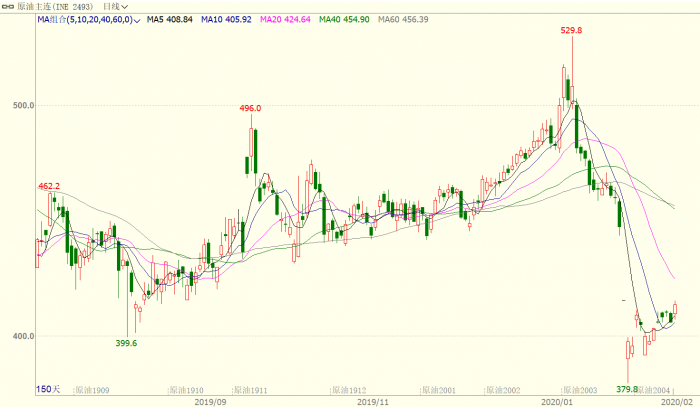Click the 500.0 price axis label
The image size is (700, 410).
pyautogui.click(x=23, y=105)
